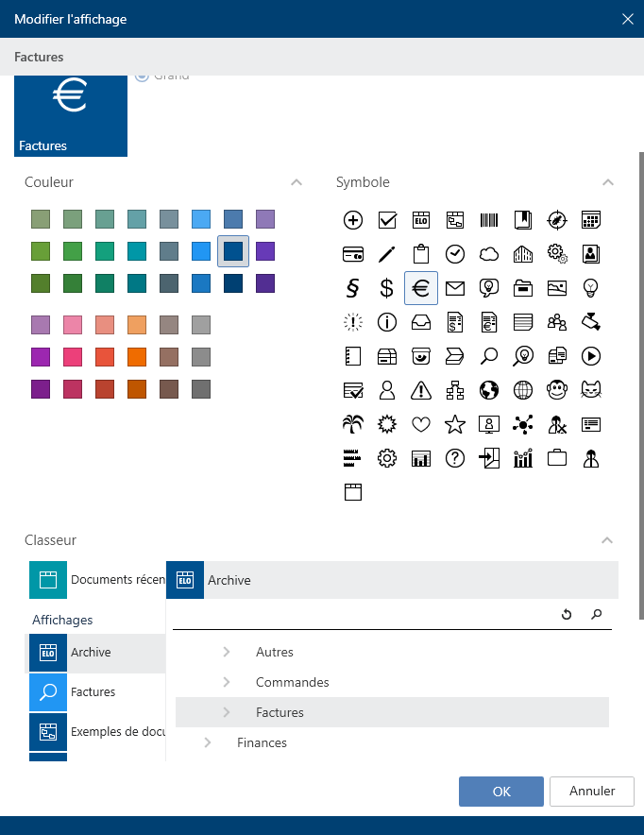
Task: Pick the briefcase symbol
Action: tap(557, 458)
